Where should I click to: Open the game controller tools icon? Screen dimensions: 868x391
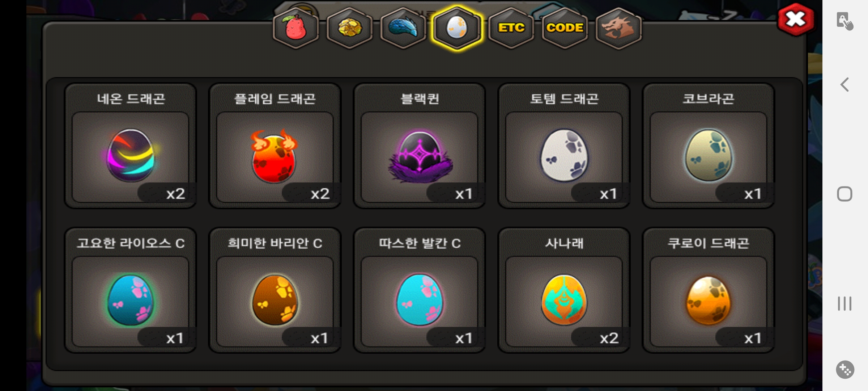pos(845,370)
